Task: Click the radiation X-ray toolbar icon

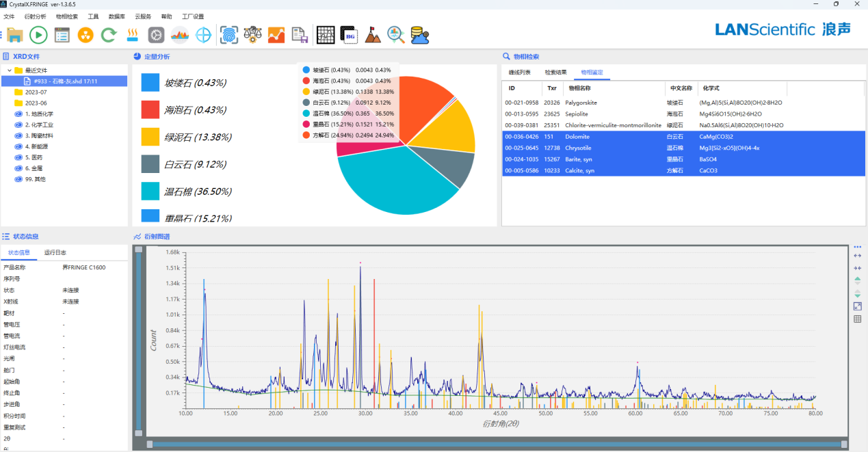Action: [86, 35]
